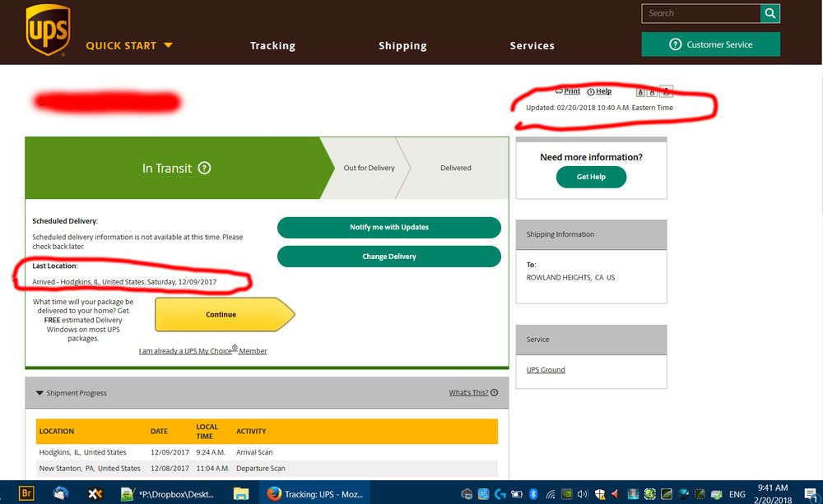823x504 pixels.
Task: Open File Explorer from the taskbar
Action: (x=240, y=493)
